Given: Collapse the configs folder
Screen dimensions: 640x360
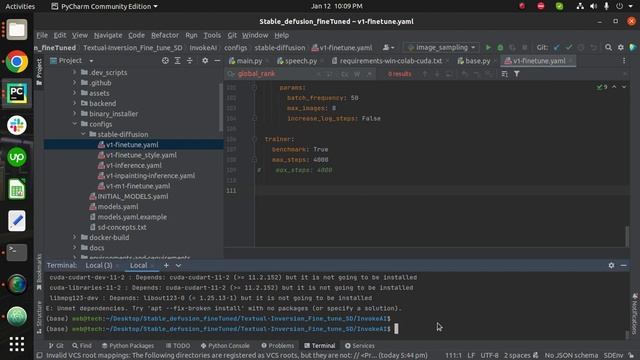Looking at the screenshot, I should point(75,124).
